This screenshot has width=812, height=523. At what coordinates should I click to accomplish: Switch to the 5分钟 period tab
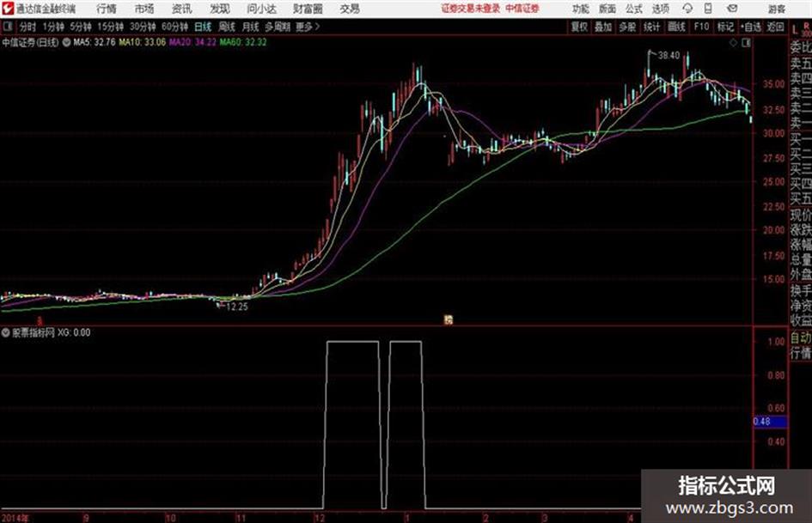click(x=80, y=27)
